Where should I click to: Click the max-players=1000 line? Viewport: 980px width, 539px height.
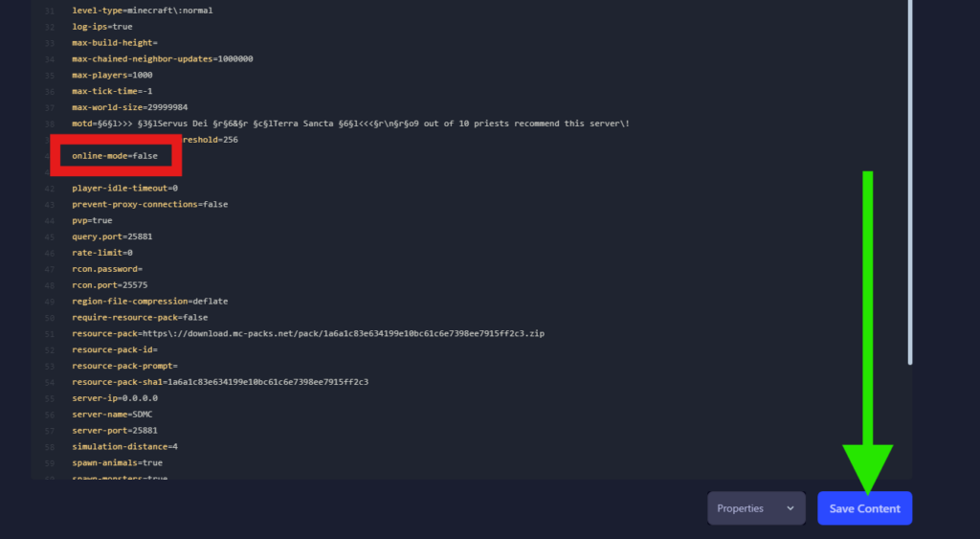click(x=112, y=75)
